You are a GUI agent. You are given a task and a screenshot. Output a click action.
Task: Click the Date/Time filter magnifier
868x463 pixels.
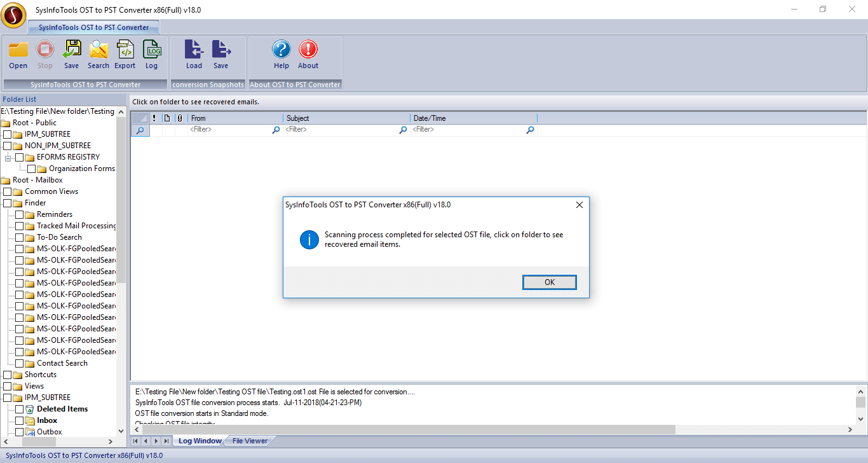530,130
